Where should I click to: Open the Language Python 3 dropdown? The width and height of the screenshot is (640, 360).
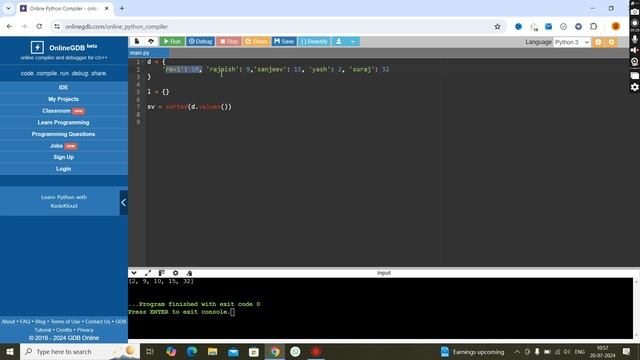click(x=572, y=42)
